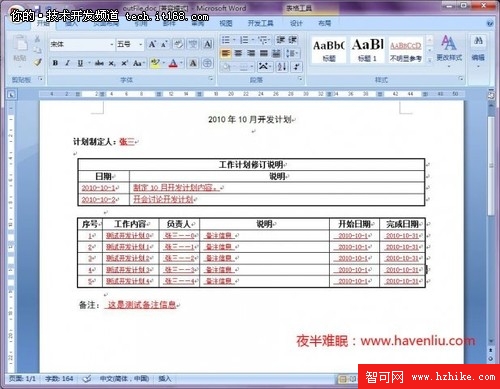The width and height of the screenshot is (500, 389).
Task: Click the 中文(简体, 中国) language indicator
Action: (x=124, y=379)
